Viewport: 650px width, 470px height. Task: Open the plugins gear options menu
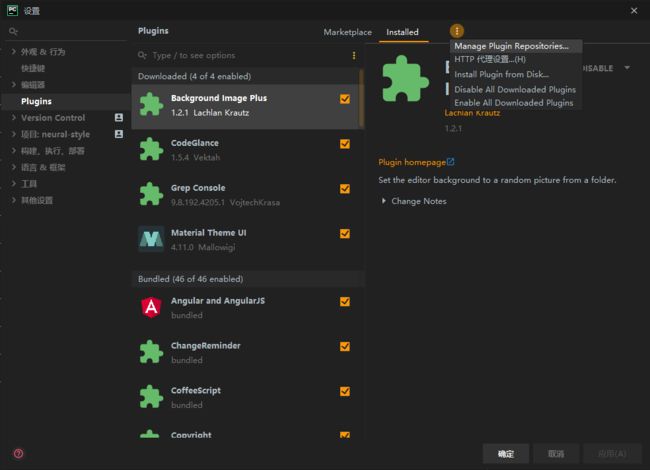tap(456, 31)
